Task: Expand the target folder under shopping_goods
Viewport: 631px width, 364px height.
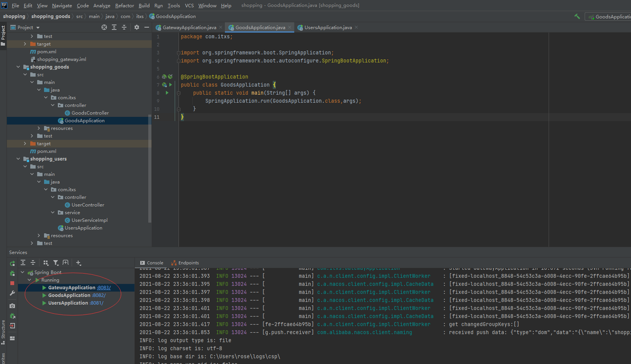Action: click(x=25, y=143)
